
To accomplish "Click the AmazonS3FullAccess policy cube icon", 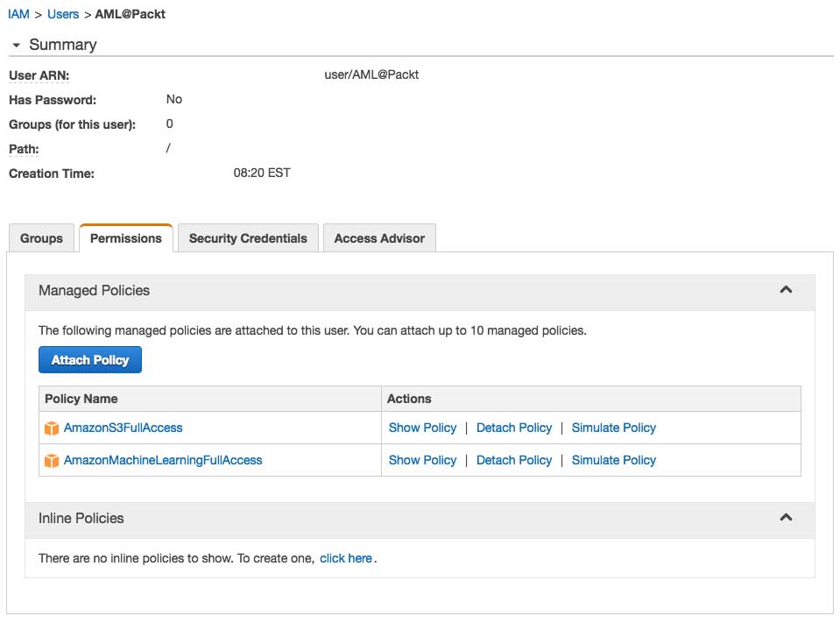I will click(x=52, y=428).
